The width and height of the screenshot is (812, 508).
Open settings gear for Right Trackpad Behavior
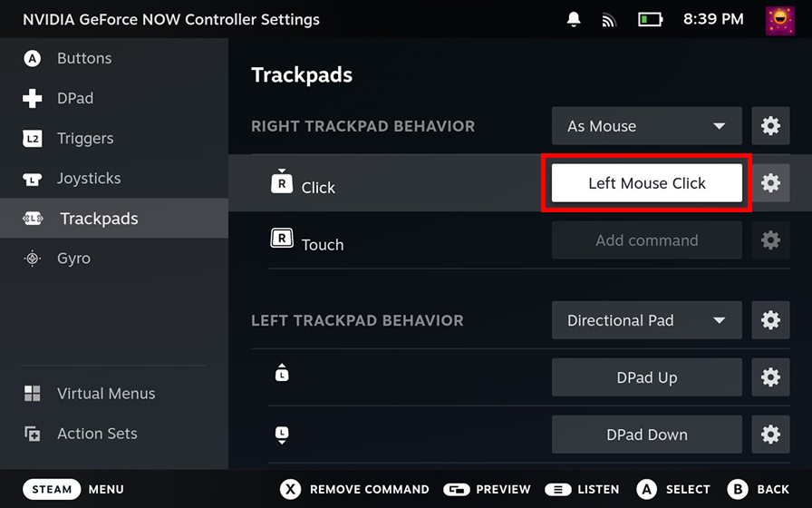(770, 126)
